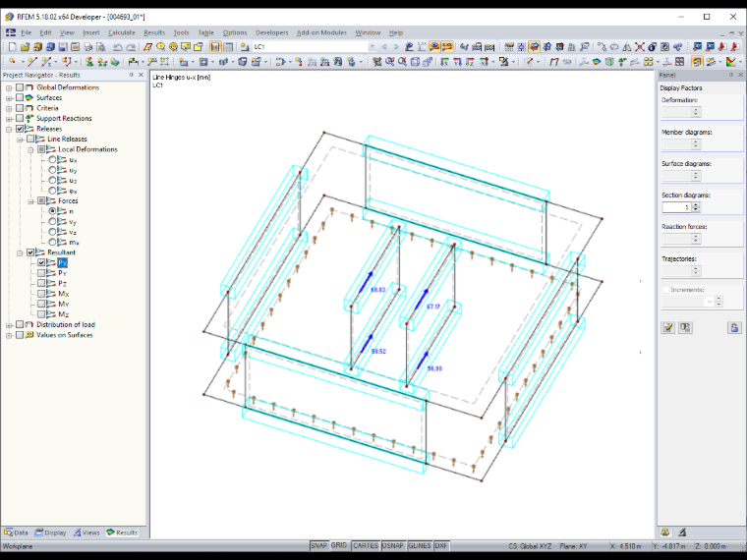Open the File menu
747x560 pixels.
pyautogui.click(x=27, y=32)
